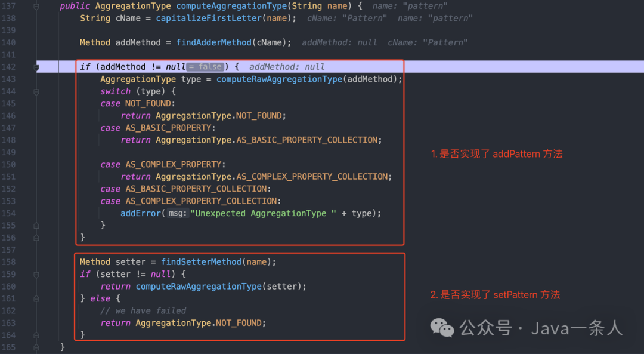The image size is (644, 354).
Task: Click line number 137 in the gutter
Action: tap(8, 6)
